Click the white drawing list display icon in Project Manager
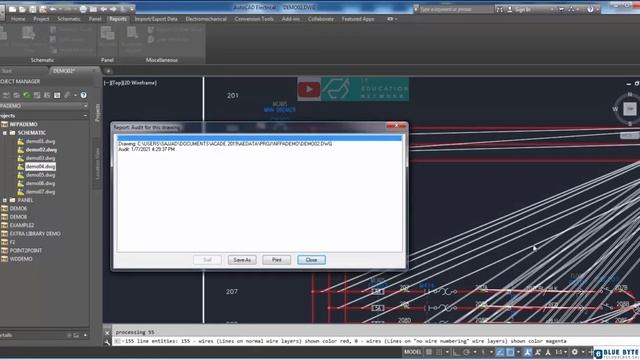The height and width of the screenshot is (360, 640). 57,95
